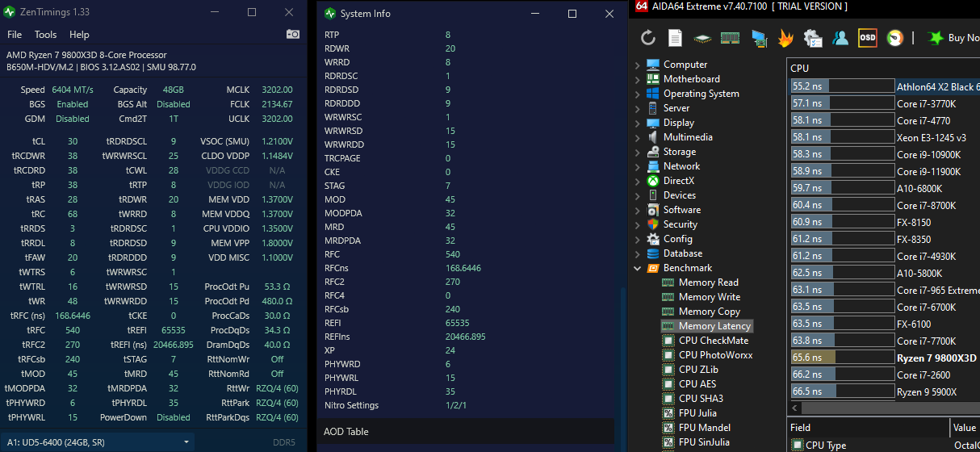Open the A1 UD5-6400 memory slot dropdown
This screenshot has width=980, height=452.
(98, 442)
